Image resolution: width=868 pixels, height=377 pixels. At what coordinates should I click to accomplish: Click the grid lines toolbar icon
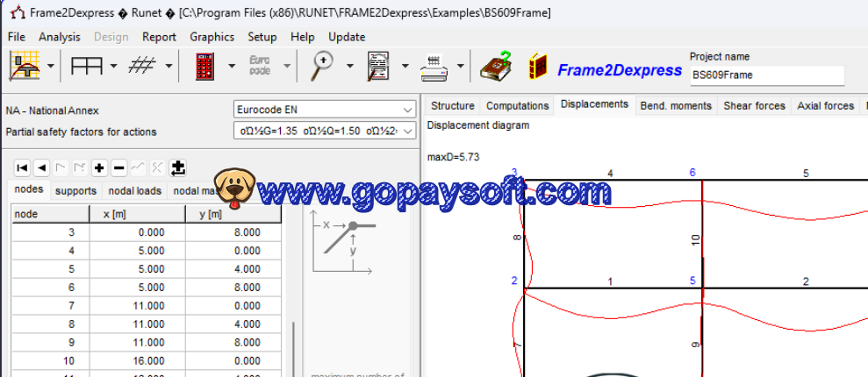[142, 66]
